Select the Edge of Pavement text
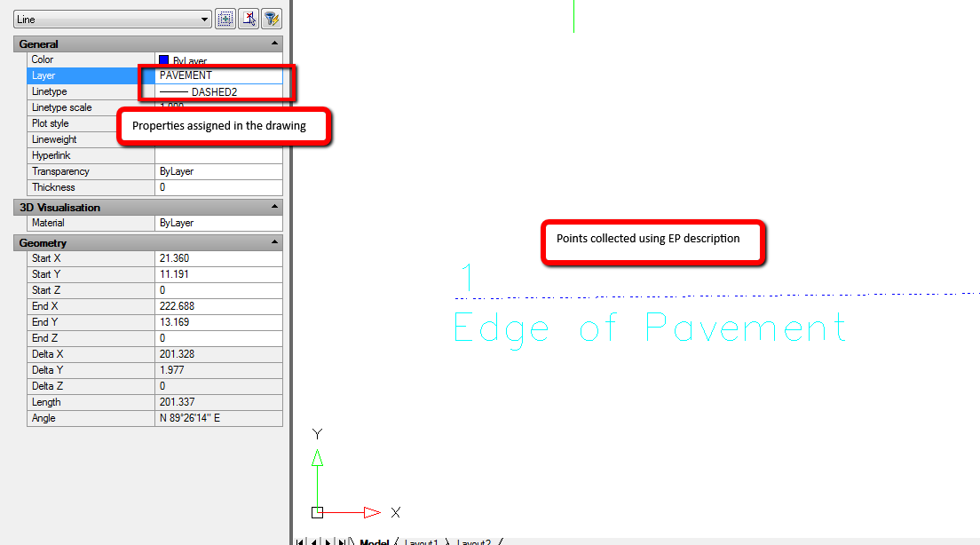980x545 pixels. [650, 328]
